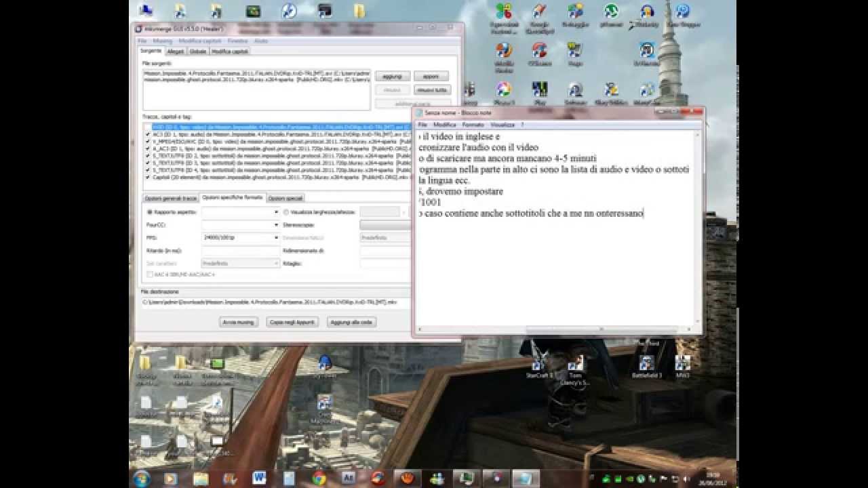Switch to Allegati tab
Image resolution: width=868 pixels, height=488 pixels.
click(x=176, y=52)
